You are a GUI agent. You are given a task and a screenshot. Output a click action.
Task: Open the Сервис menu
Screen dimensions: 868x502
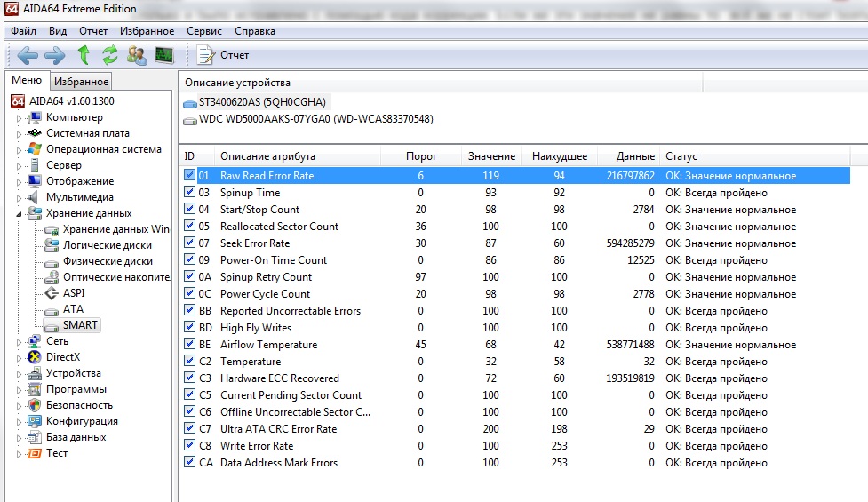click(x=204, y=31)
